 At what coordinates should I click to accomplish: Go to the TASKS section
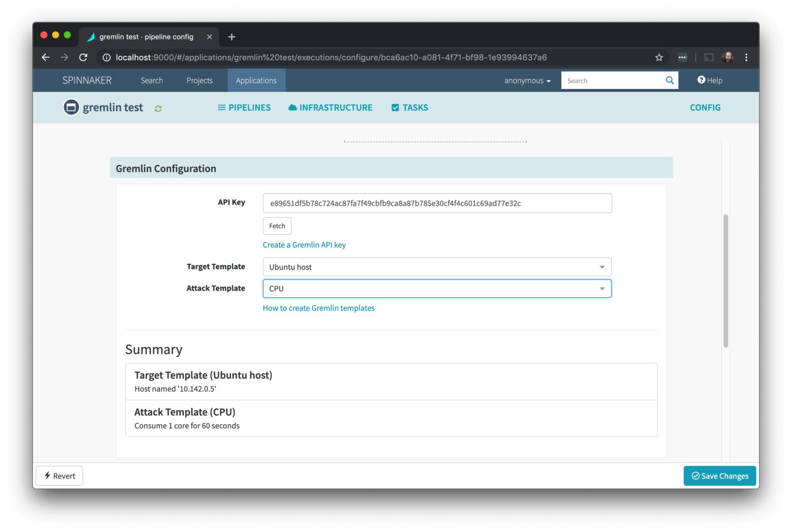pos(410,108)
